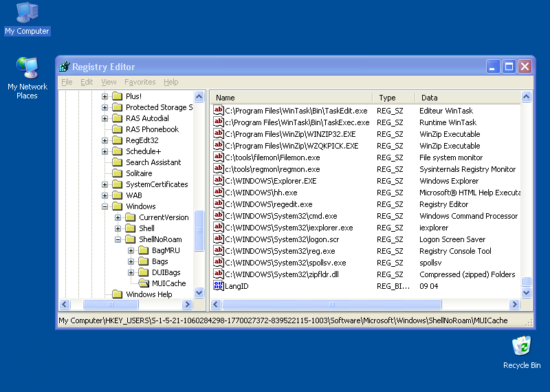This screenshot has height=392, width=550.
Task: Click the binary icon beside LangID value
Action: pos(218,286)
